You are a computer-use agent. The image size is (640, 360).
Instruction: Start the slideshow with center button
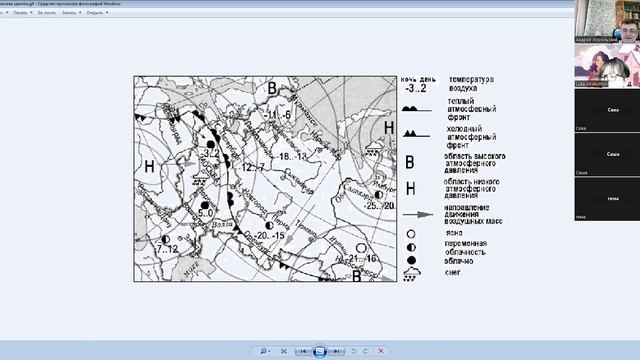point(320,351)
